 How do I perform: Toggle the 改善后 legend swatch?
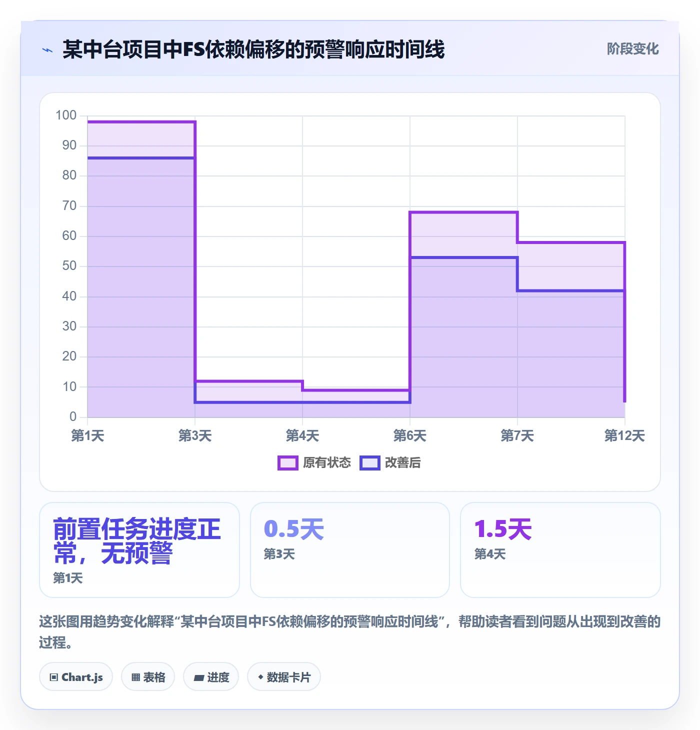370,463
